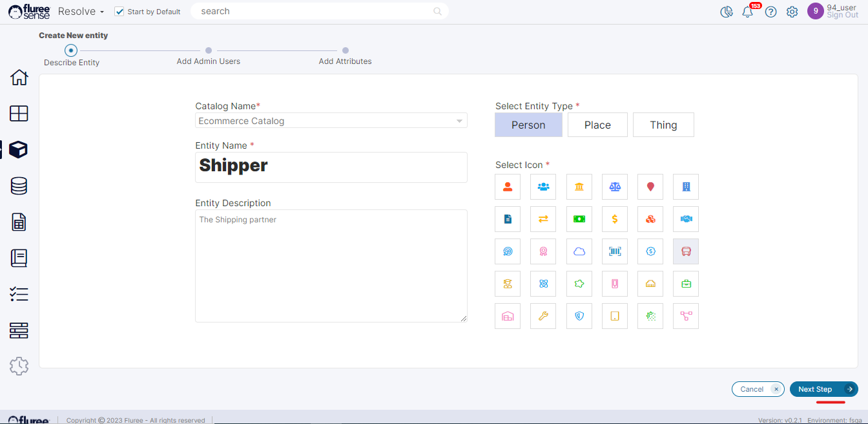Viewport: 868px width, 424px height.
Task: Click the Cancel button
Action: click(x=757, y=389)
